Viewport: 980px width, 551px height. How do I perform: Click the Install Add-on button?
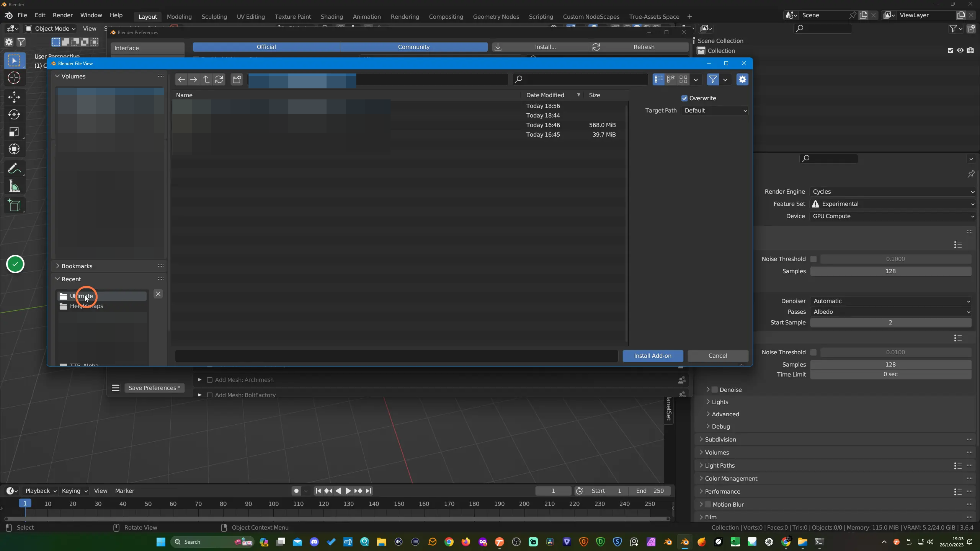[653, 356]
